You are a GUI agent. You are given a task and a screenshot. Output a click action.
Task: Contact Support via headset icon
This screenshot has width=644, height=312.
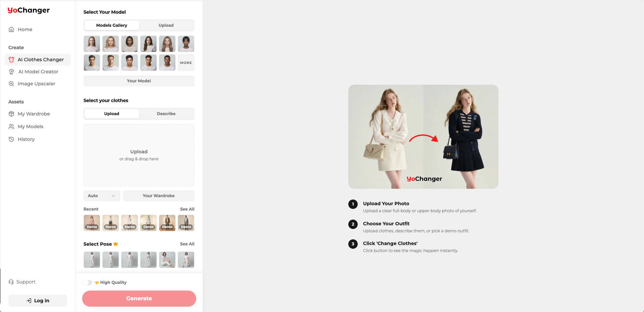point(11,282)
